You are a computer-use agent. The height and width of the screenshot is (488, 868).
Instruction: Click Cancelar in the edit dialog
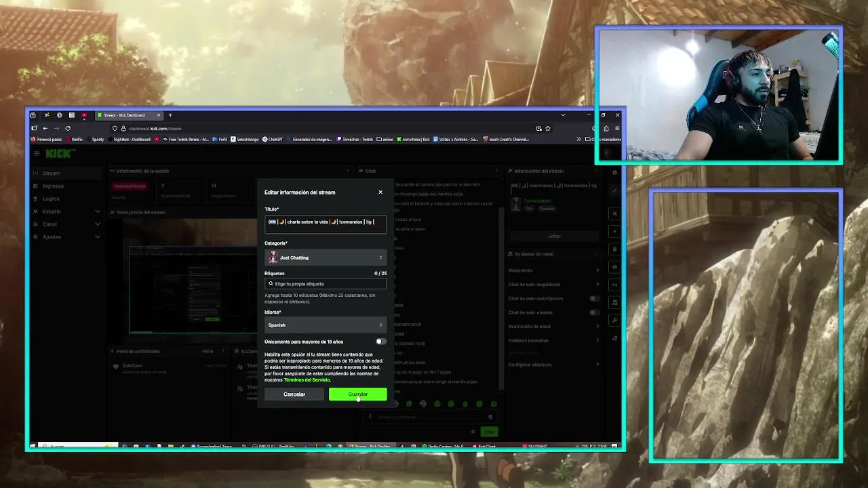coord(294,394)
